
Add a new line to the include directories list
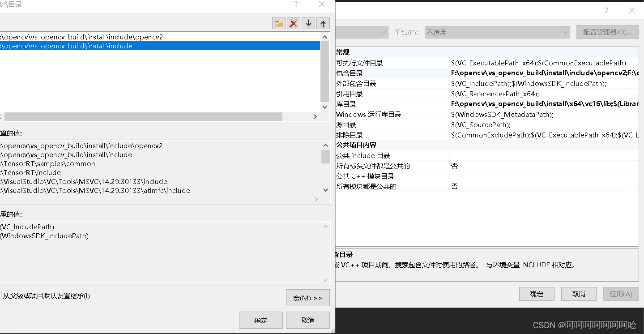[x=278, y=23]
